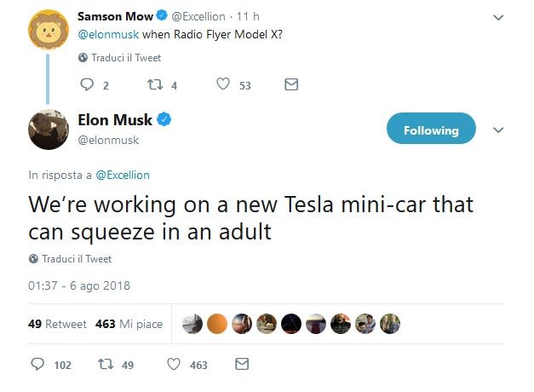This screenshot has height=392, width=534.
Task: Toggle the Following button for Elon Musk
Action: tap(431, 130)
